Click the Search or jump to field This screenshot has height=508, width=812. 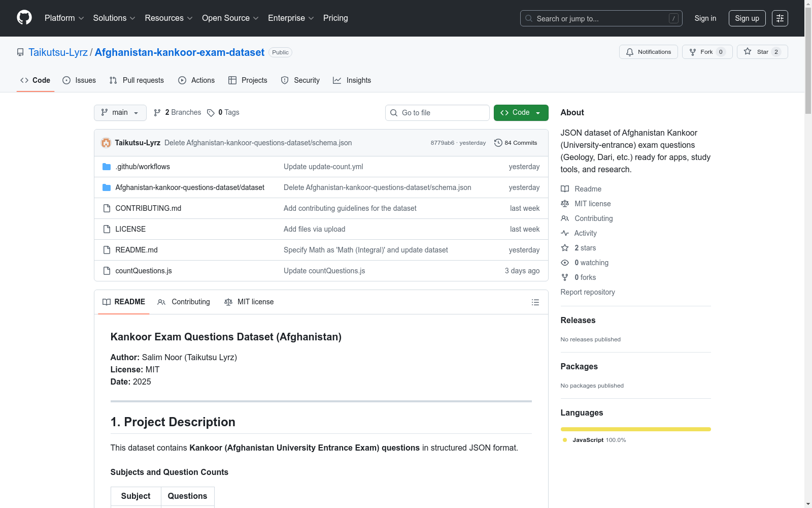(601, 18)
